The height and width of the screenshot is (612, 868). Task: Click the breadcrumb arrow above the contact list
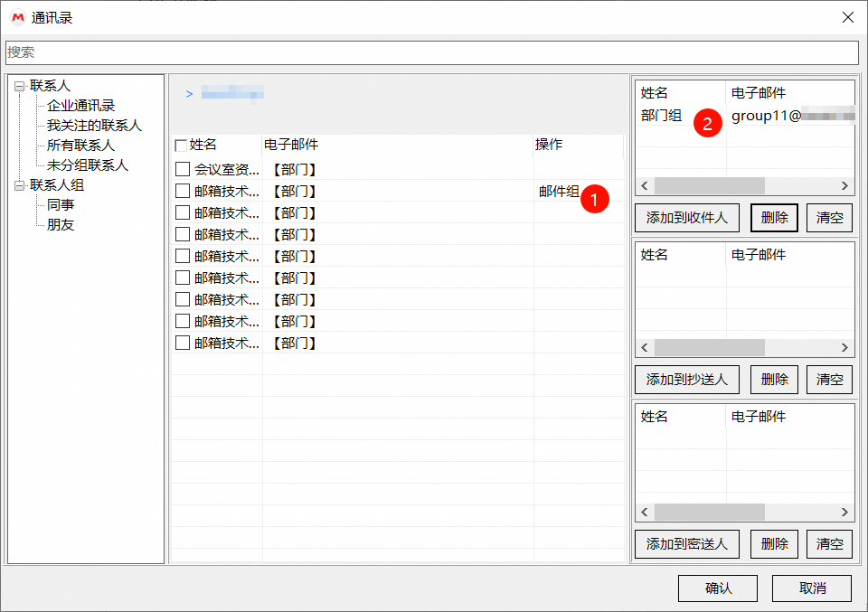pos(190,93)
